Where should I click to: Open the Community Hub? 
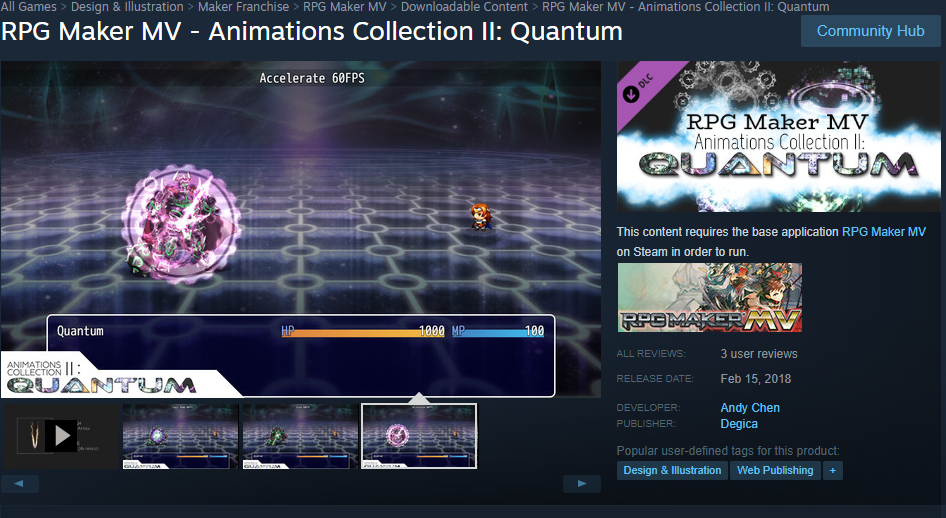click(871, 31)
